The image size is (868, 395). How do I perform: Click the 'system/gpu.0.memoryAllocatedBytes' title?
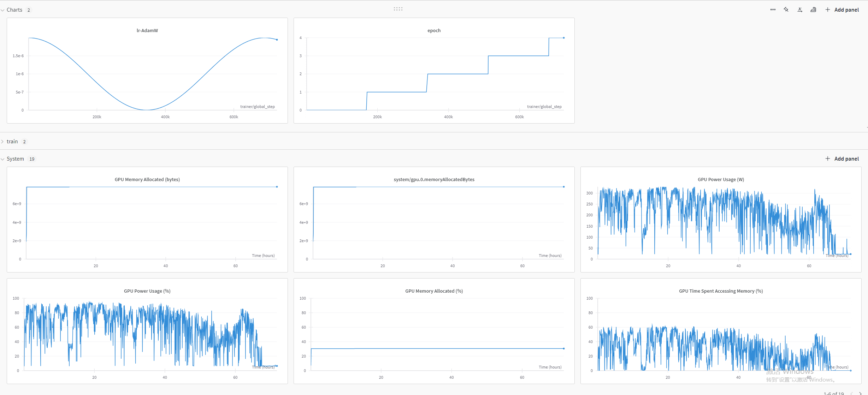[x=434, y=180]
